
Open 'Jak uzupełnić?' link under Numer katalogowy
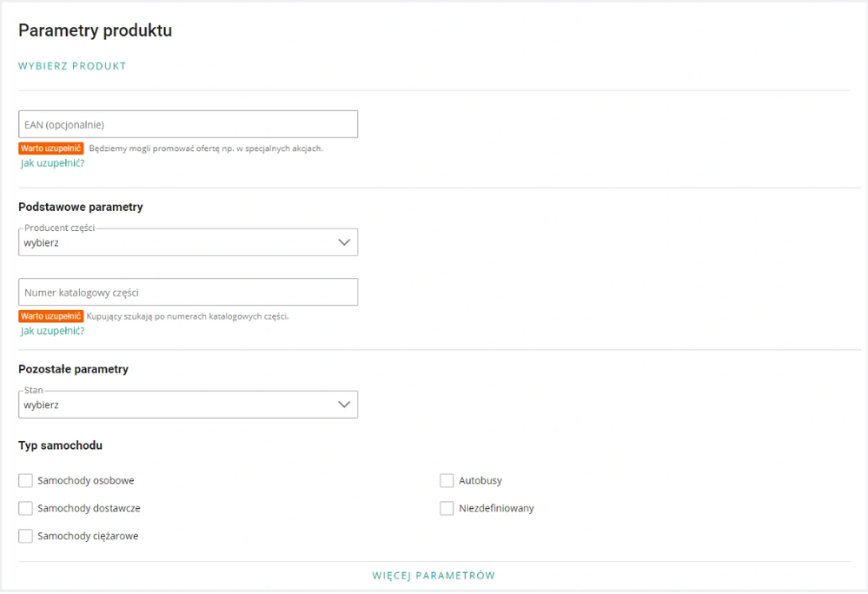[53, 331]
